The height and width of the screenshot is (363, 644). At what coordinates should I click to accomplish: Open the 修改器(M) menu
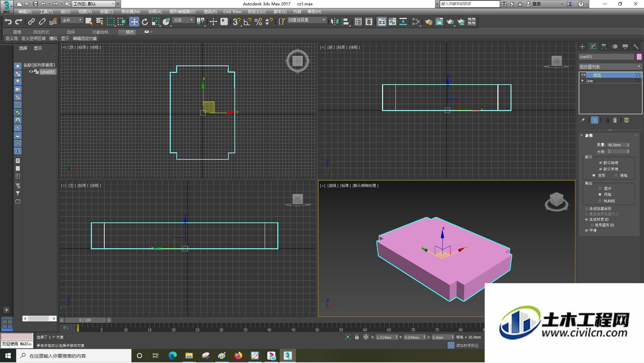130,12
